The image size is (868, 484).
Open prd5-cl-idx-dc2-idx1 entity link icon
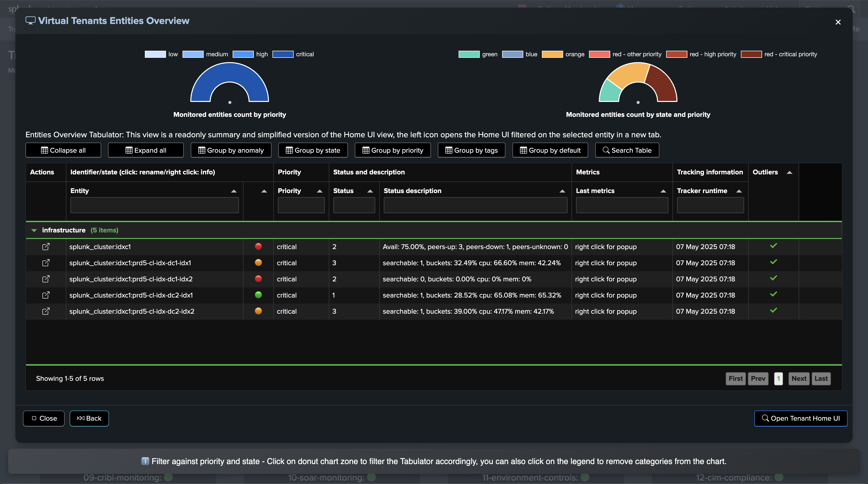pyautogui.click(x=46, y=295)
